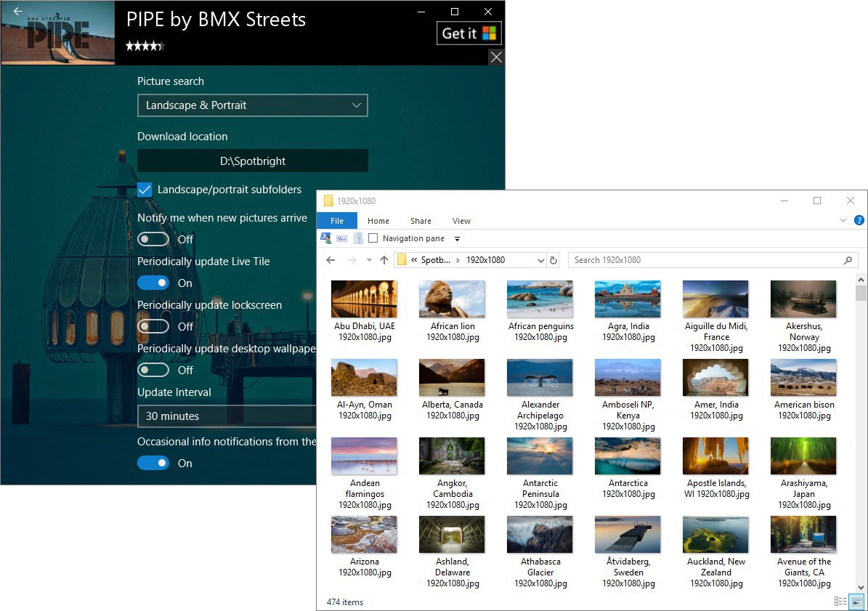This screenshot has height=611, width=868.
Task: Open the Share ribbon tab
Action: pyautogui.click(x=421, y=221)
